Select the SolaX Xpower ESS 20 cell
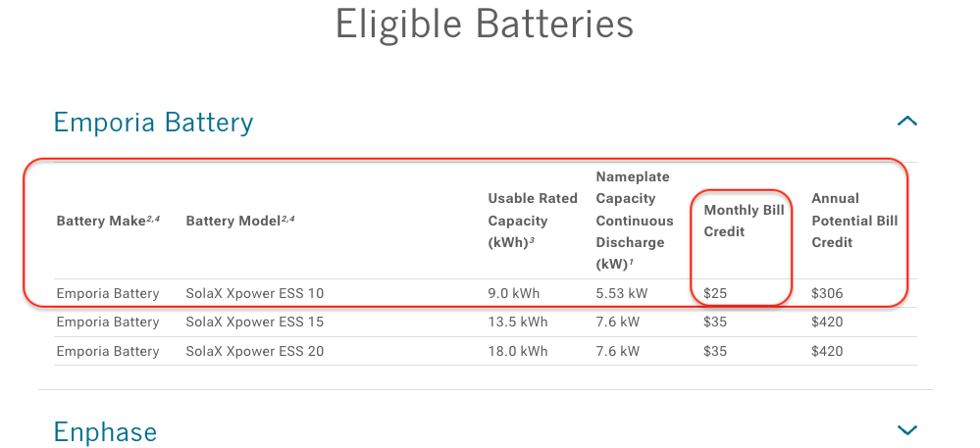Screen dimensions: 980x448 pyautogui.click(x=255, y=351)
